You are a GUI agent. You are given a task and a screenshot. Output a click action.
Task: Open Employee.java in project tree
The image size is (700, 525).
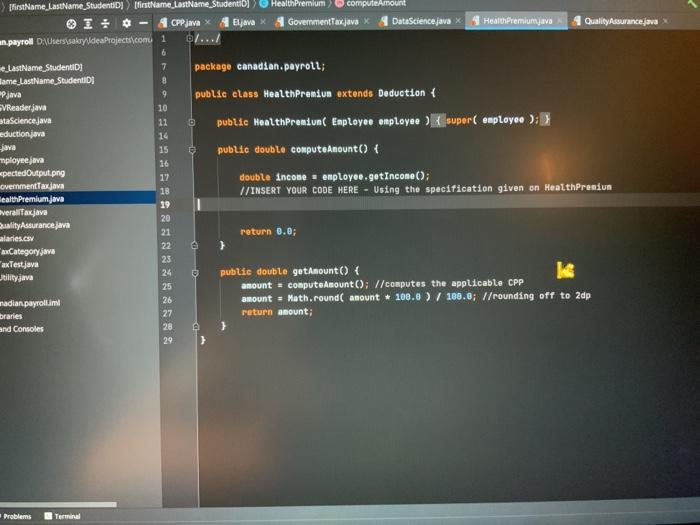pyautogui.click(x=22, y=160)
